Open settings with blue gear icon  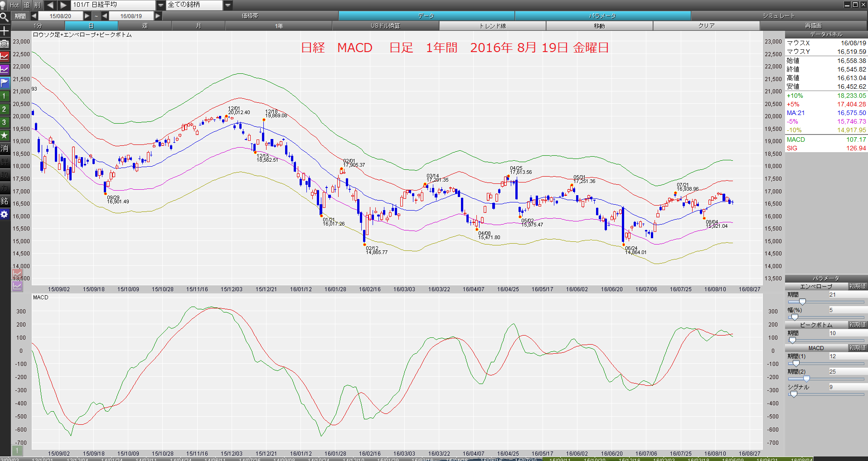coord(5,214)
